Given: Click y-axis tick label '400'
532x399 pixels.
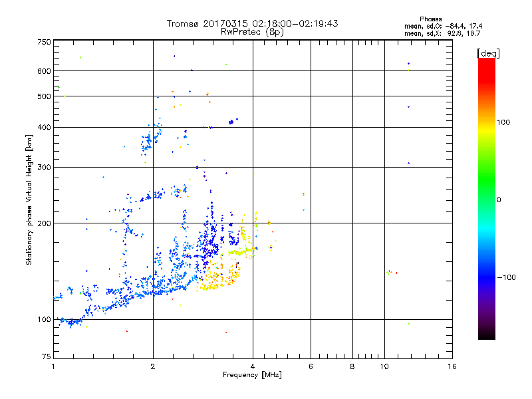Looking at the screenshot, I should point(44,127).
